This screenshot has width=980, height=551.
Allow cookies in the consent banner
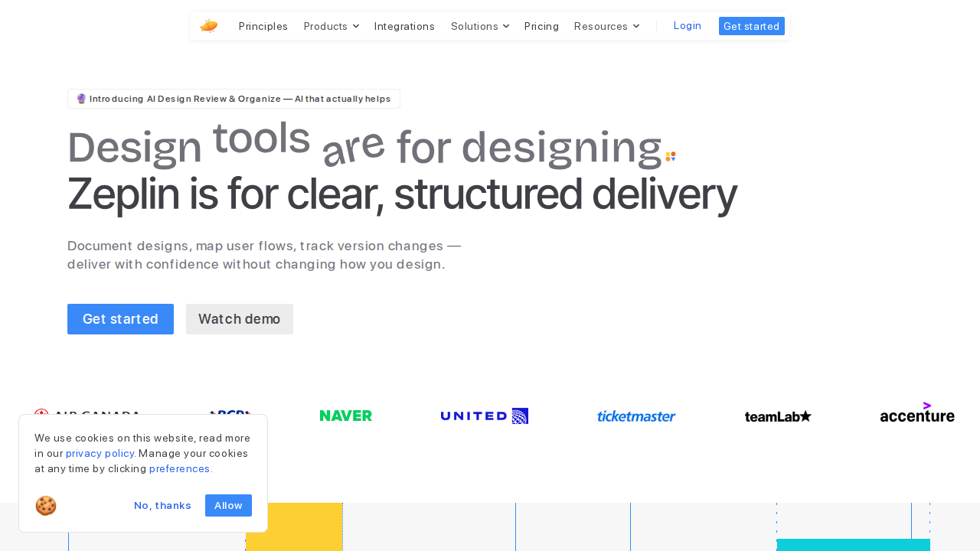[228, 505]
